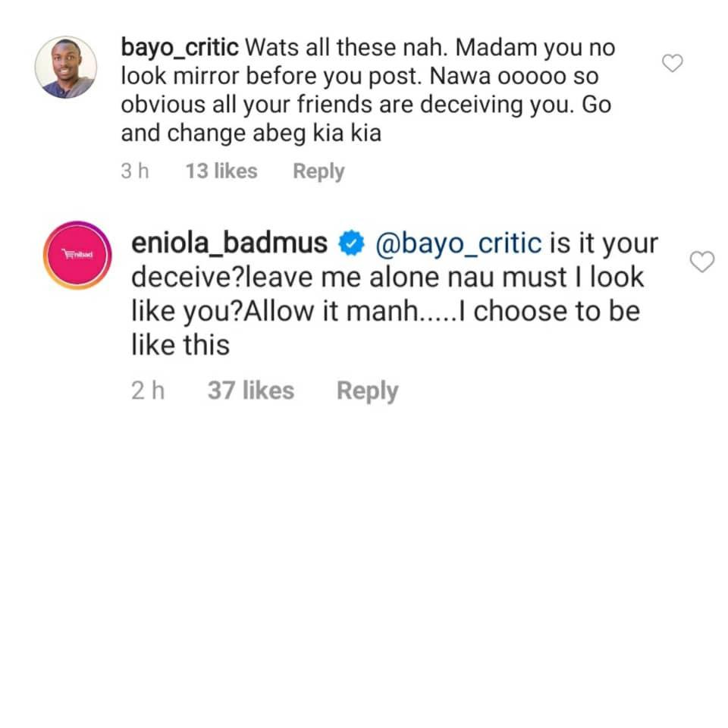View the 13 likes list
The width and height of the screenshot is (728, 728).
(x=221, y=171)
